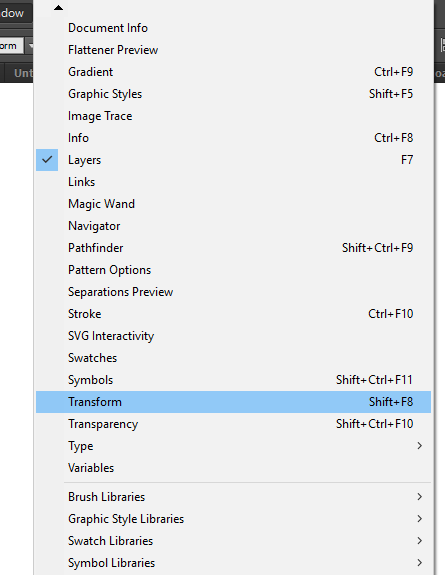The height and width of the screenshot is (575, 445).
Task: Show the Pathfinder panel
Action: [x=233, y=248]
